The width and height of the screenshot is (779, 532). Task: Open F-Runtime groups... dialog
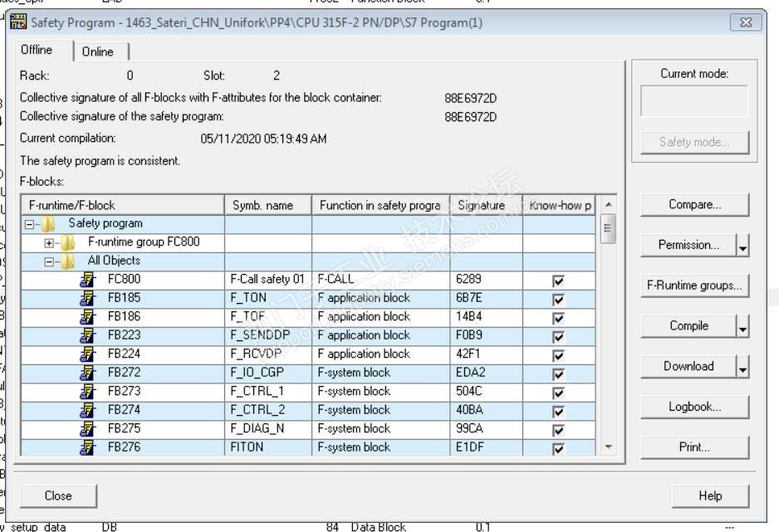pos(694,286)
